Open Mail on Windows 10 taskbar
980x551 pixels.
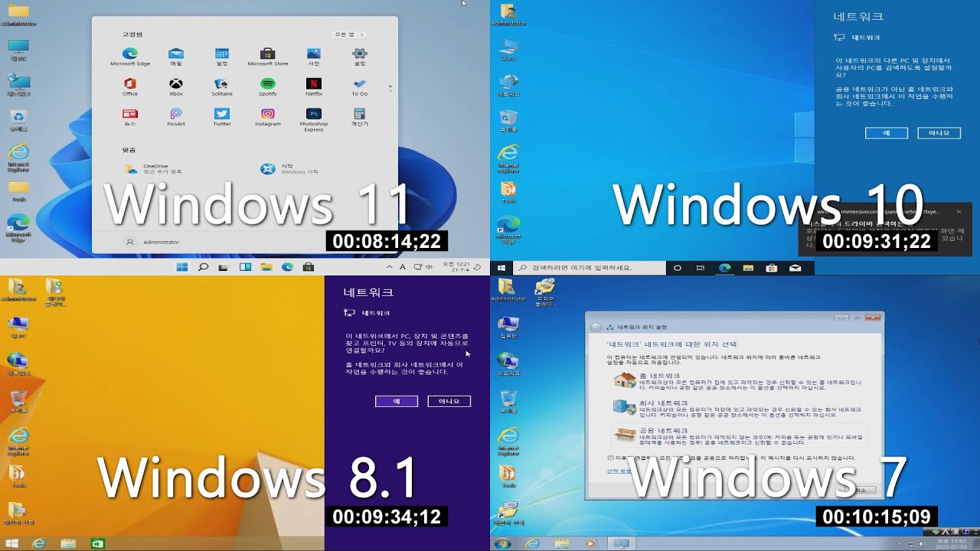[x=795, y=268]
